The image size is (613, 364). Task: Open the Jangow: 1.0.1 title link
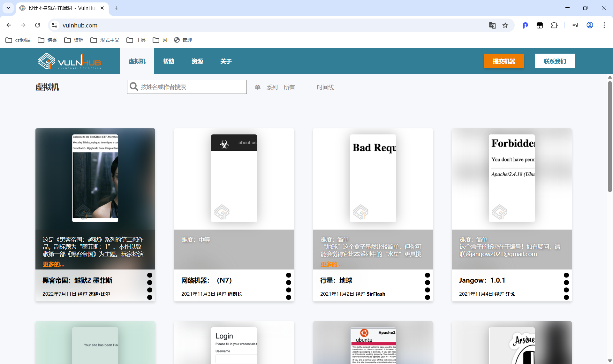(x=482, y=280)
